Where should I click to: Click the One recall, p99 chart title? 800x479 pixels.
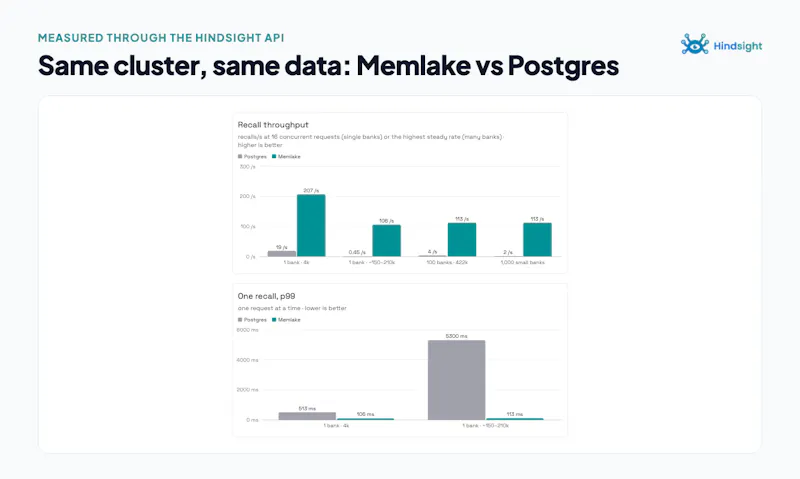[x=266, y=296]
